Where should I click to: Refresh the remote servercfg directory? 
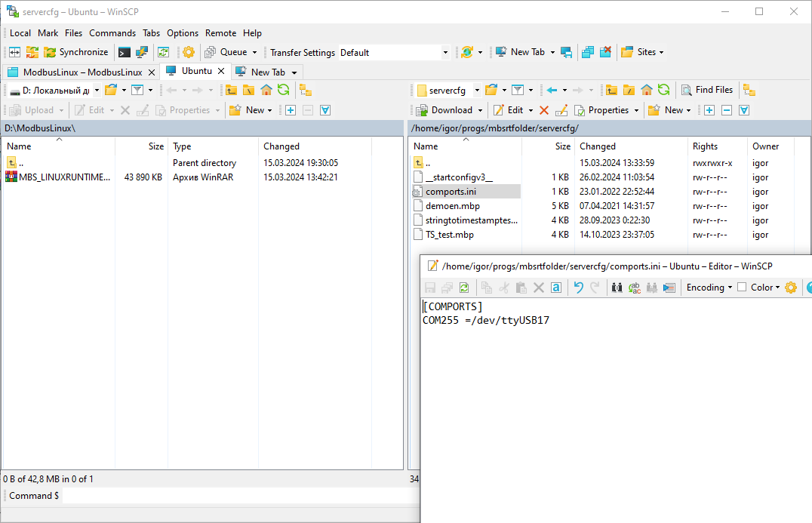(663, 90)
